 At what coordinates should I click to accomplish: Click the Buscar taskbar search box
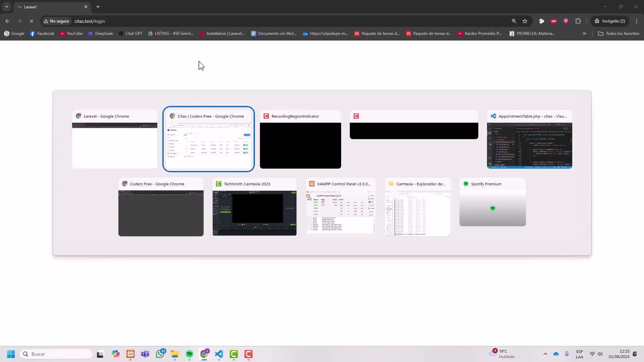pos(56,354)
